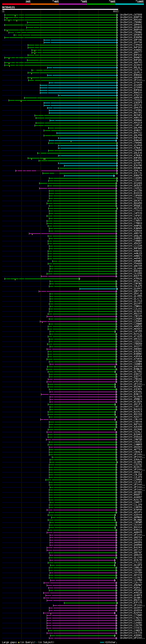Viewport: 146px width, 644px height.
Task: Select hit UniRef100_B9HFT9
Action: [x=131, y=17]
